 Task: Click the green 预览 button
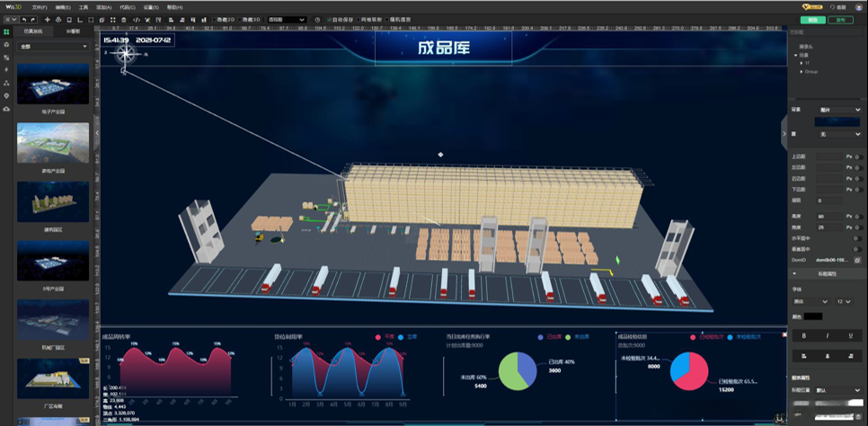pyautogui.click(x=812, y=20)
